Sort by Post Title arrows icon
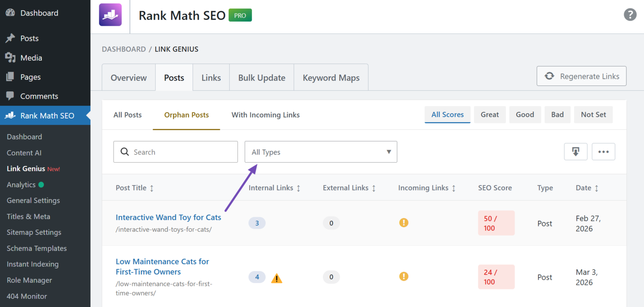This screenshot has height=307, width=644. click(x=152, y=188)
